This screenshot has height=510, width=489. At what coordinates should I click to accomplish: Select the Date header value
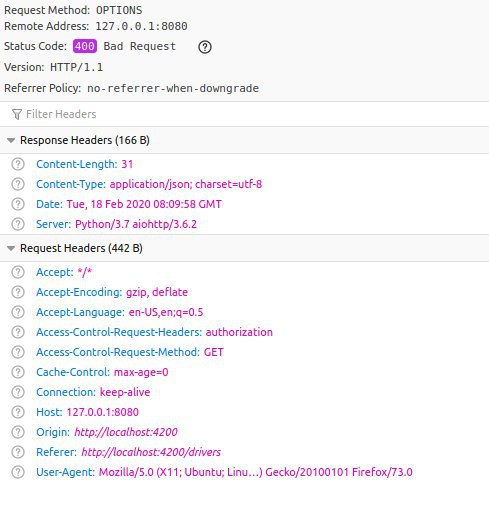(x=144, y=204)
